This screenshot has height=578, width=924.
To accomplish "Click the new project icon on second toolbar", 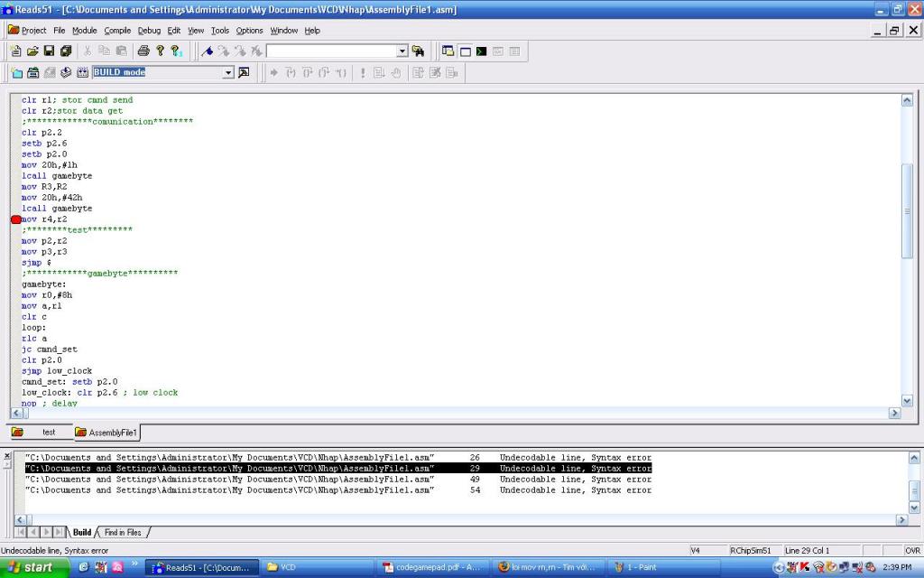I will [x=16, y=72].
